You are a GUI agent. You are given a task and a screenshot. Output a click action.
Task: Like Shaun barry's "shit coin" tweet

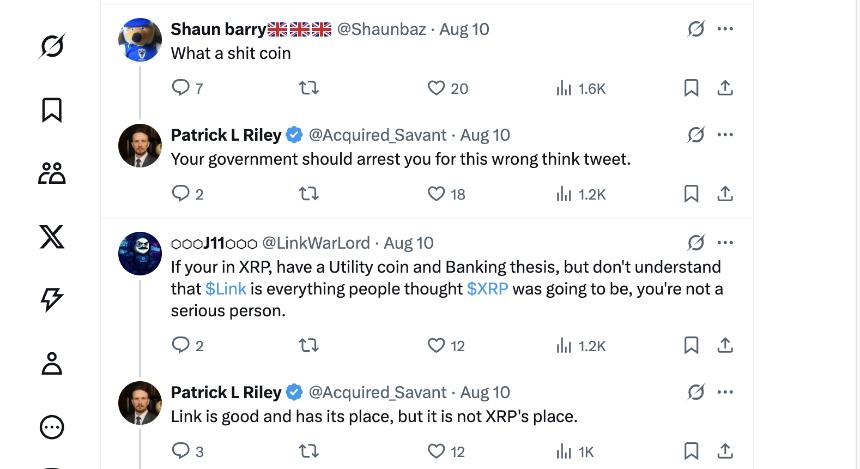(436, 88)
